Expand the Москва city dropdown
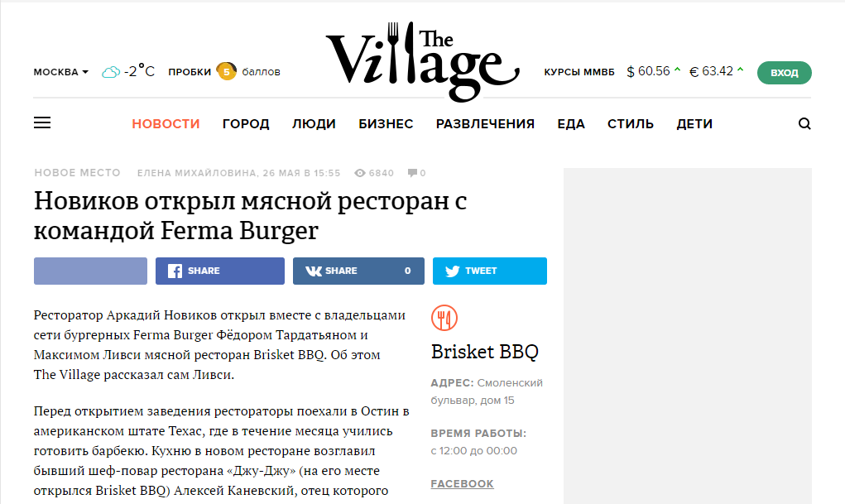Viewport: 845px width, 504px height. [61, 72]
